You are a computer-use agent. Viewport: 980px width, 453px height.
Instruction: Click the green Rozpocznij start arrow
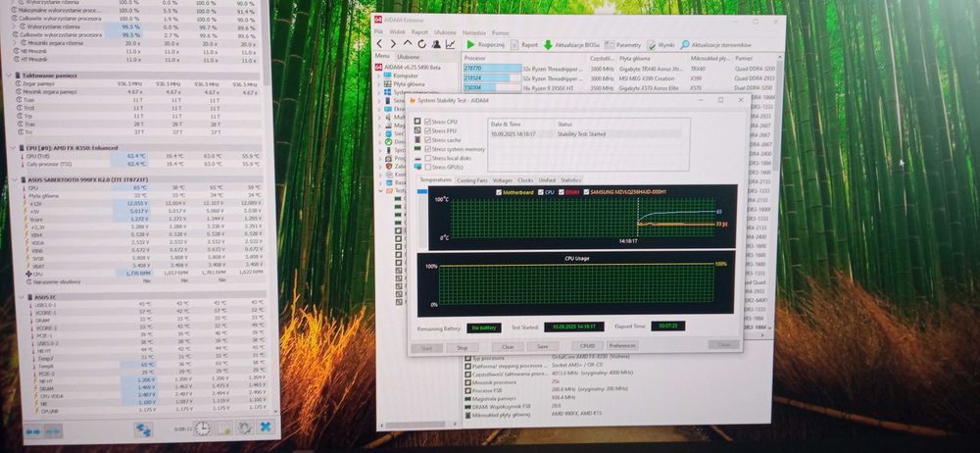click(x=471, y=45)
